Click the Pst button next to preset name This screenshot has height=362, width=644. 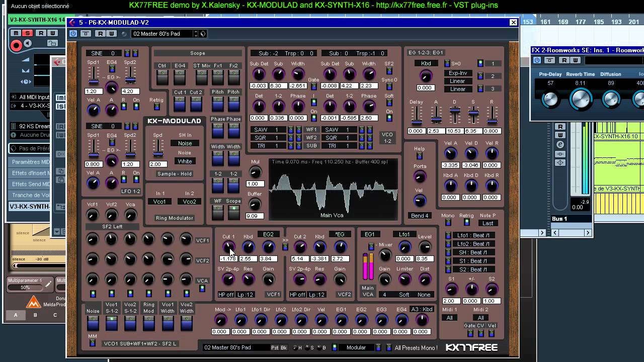point(275,347)
